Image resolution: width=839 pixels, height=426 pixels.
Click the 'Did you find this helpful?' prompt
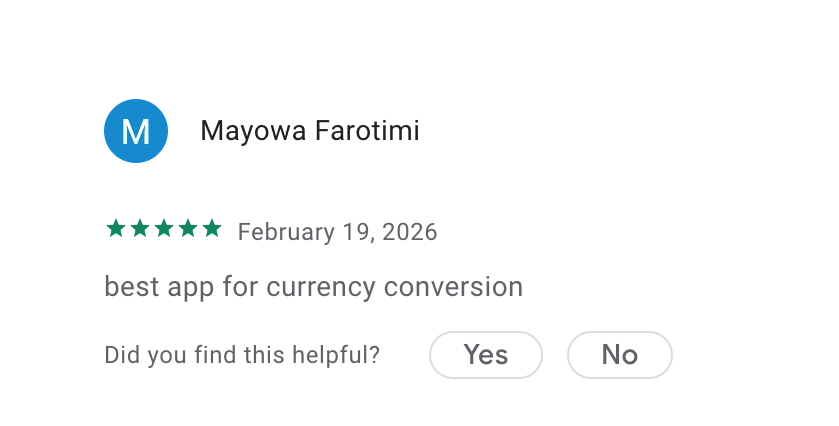click(242, 355)
